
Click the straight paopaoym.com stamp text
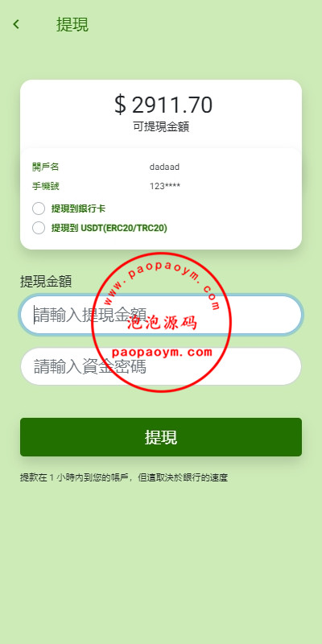click(x=163, y=352)
